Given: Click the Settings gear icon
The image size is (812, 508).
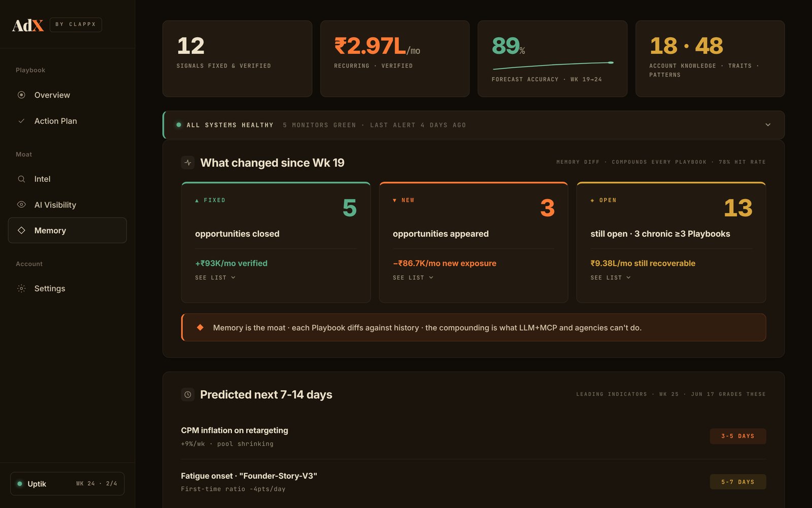Looking at the screenshot, I should tap(21, 289).
